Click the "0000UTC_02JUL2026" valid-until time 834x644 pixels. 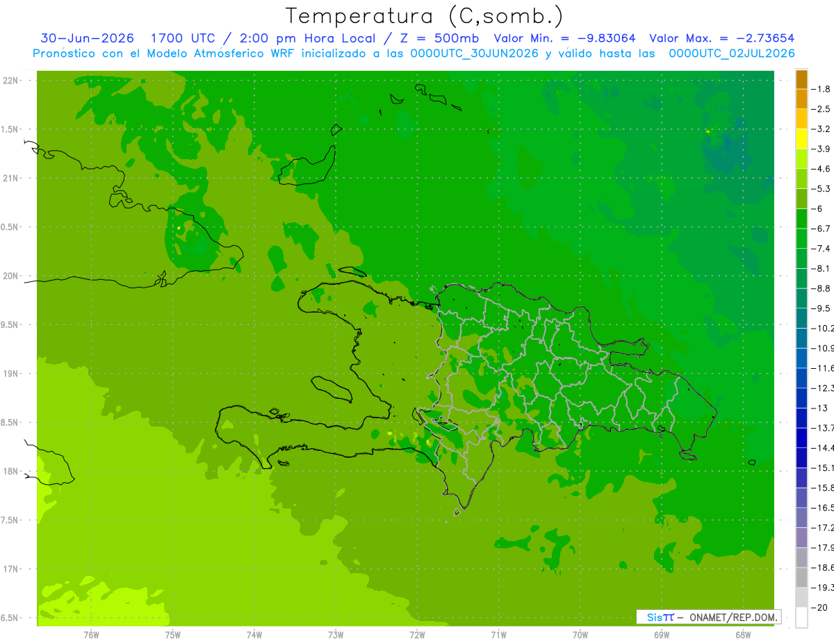click(x=732, y=53)
